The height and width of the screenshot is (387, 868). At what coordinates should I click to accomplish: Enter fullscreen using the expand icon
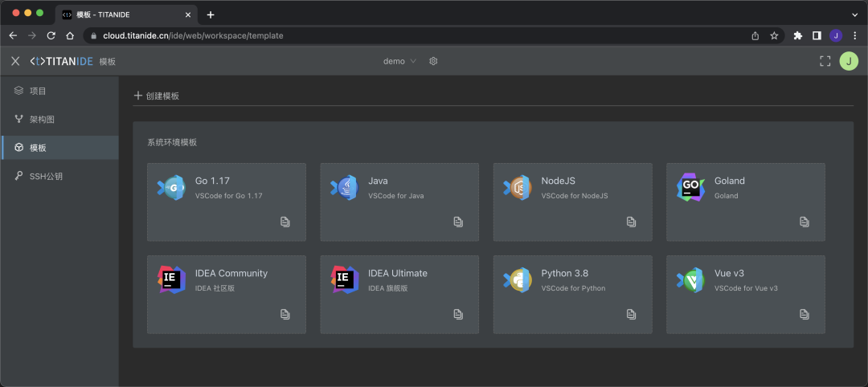825,61
